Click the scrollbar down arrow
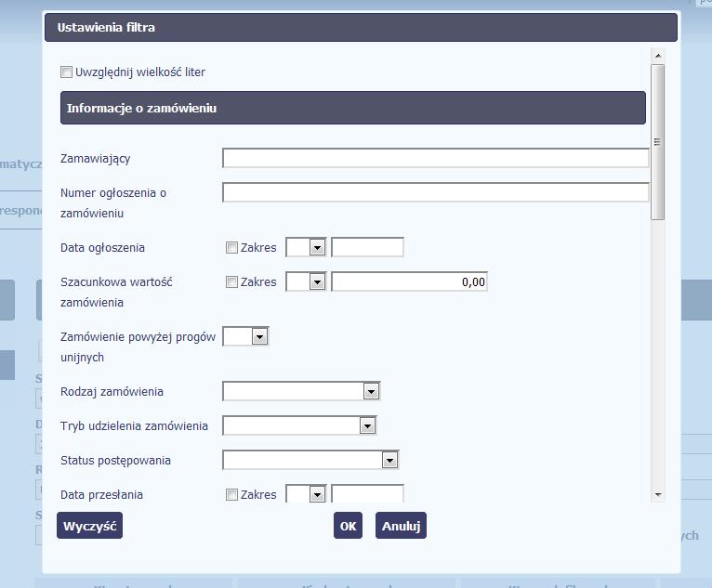 (x=657, y=495)
